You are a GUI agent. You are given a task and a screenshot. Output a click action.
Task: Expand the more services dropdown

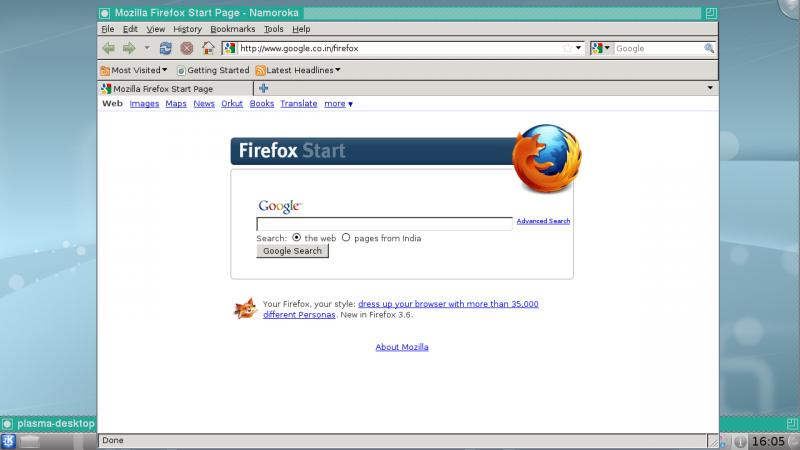coord(338,104)
